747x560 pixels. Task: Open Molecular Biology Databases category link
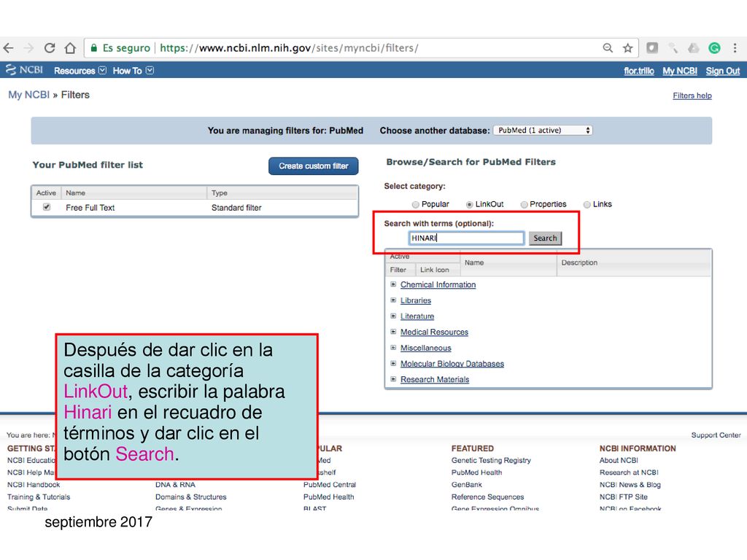click(x=452, y=364)
